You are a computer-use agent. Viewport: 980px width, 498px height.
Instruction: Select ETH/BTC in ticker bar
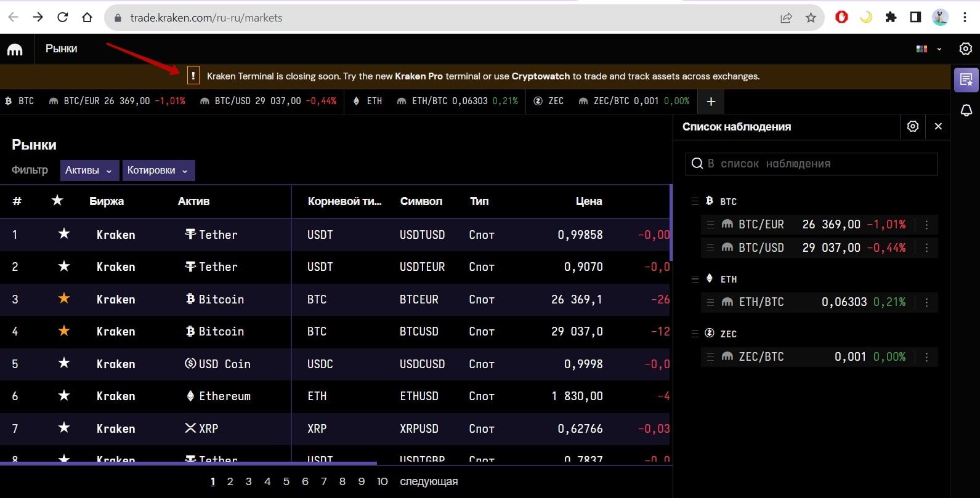[x=457, y=101]
